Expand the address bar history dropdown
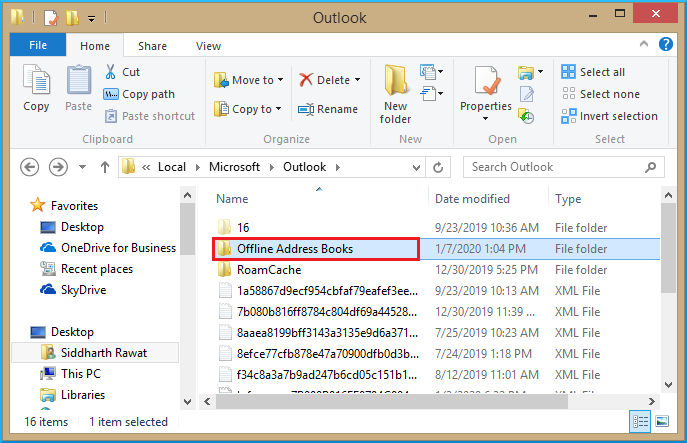 416,167
